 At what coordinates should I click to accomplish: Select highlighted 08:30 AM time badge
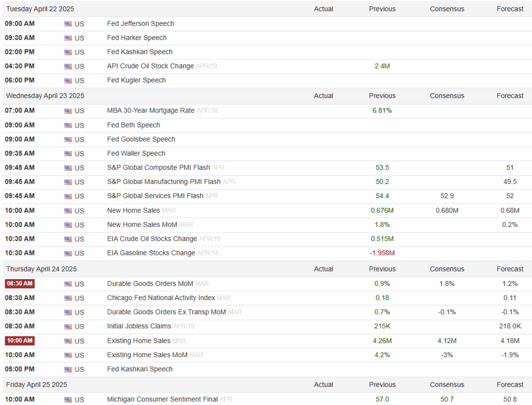pyautogui.click(x=20, y=283)
